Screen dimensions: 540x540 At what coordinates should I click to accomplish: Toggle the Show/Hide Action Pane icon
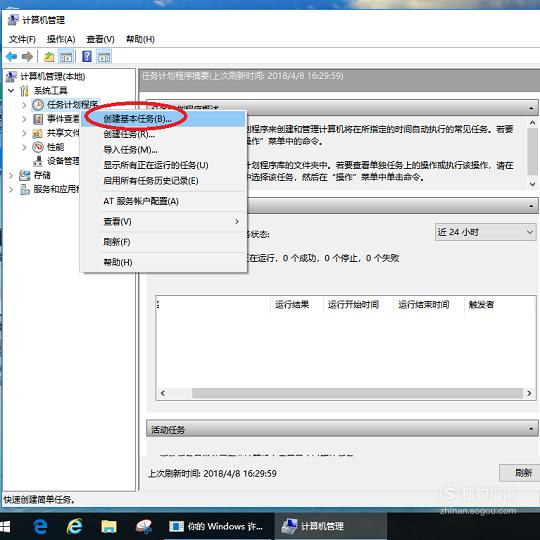[x=104, y=57]
